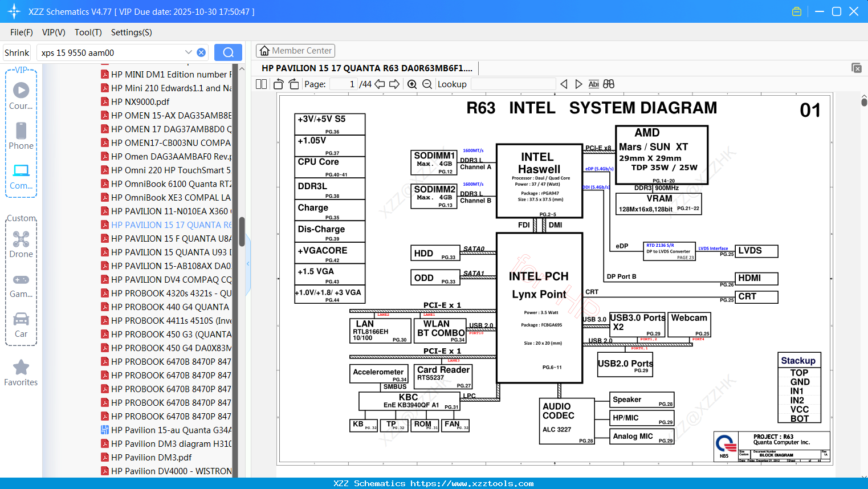868x489 pixels.
Task: Rotate the page clockwise
Action: 294,84
